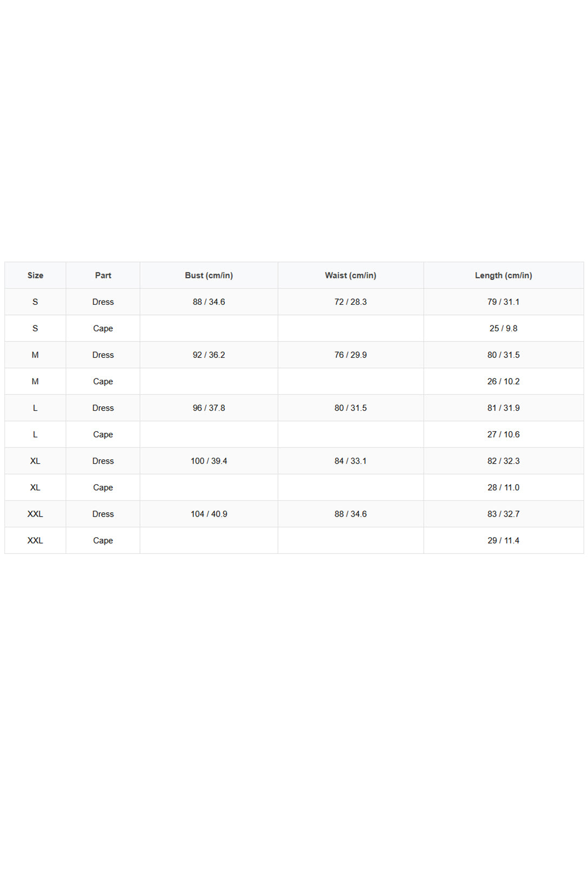Click the 88 / 34.6 bust value for size S
Screen dimensions: 588x882
(209, 302)
